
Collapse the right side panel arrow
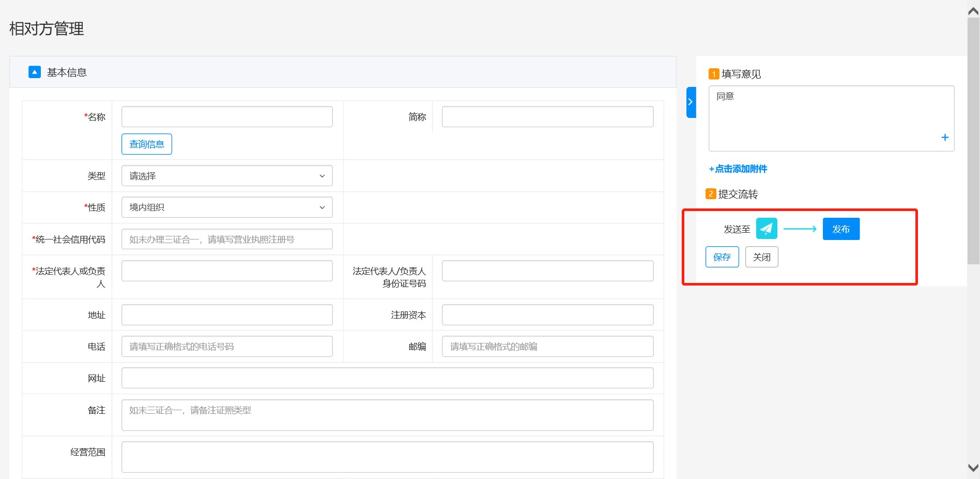[x=691, y=102]
